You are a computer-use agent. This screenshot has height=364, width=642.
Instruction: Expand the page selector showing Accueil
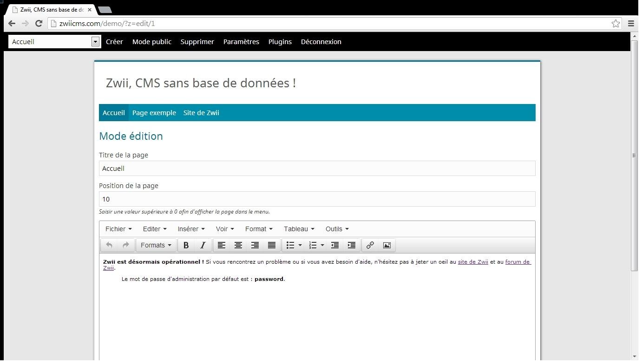coord(95,41)
